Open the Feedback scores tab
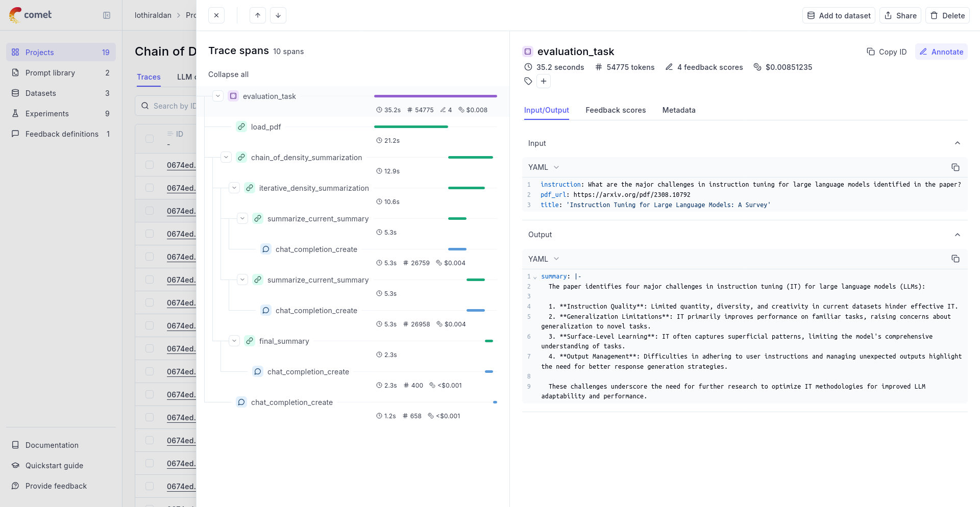Viewport: 980px width, 507px height. coord(615,110)
